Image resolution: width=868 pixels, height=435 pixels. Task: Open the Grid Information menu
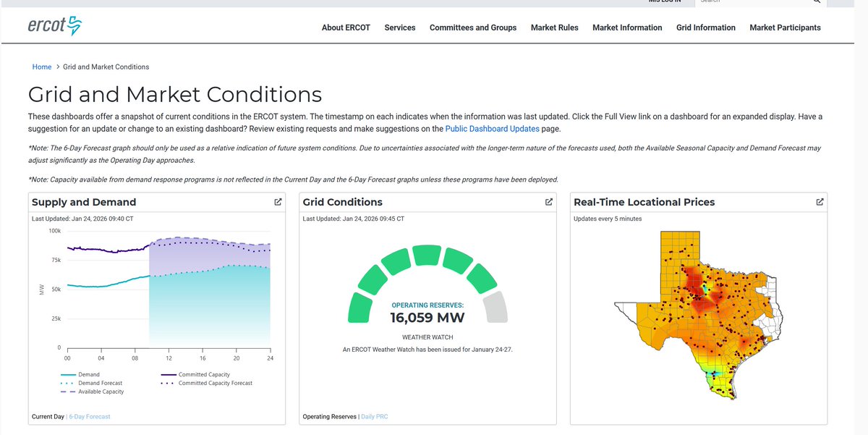coord(706,28)
